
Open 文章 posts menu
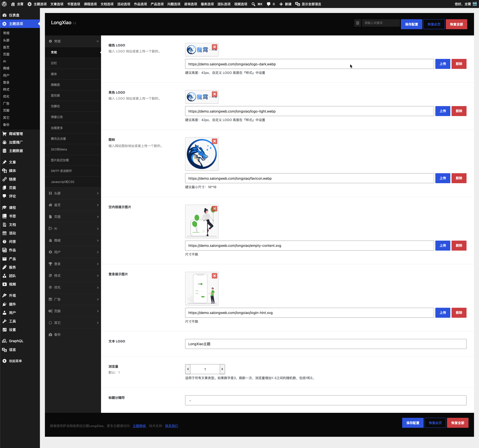pos(20,162)
